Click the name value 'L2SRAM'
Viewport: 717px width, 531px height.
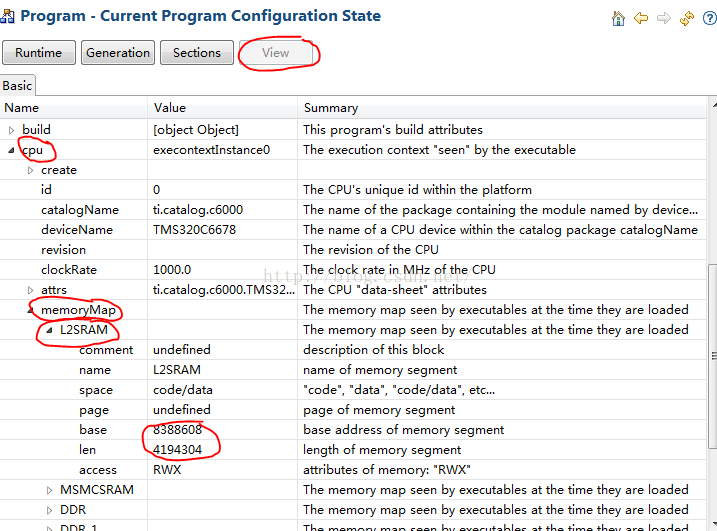pyautogui.click(x=177, y=370)
